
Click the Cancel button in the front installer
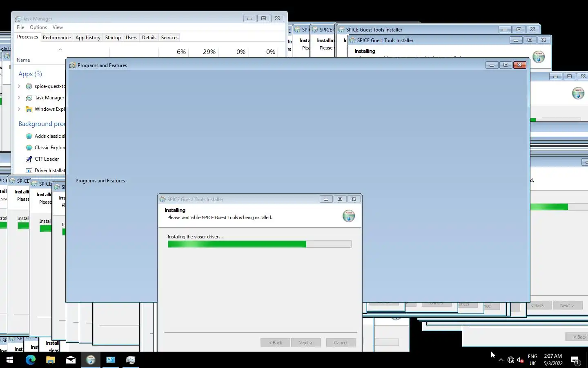341,343
